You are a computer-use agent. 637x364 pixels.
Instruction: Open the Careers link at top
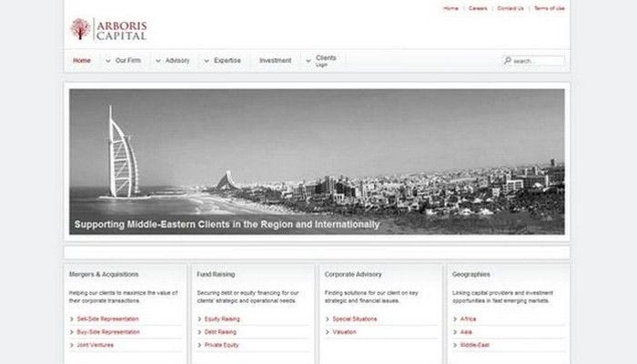tap(478, 8)
